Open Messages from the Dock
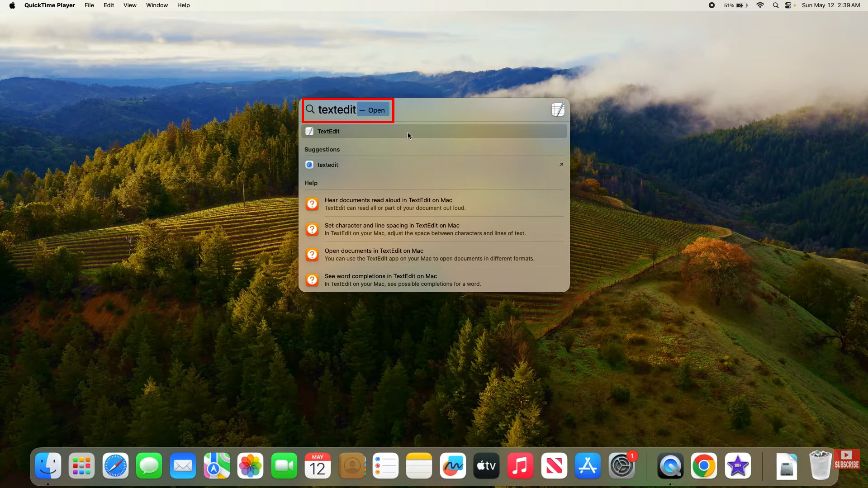 coord(149,466)
